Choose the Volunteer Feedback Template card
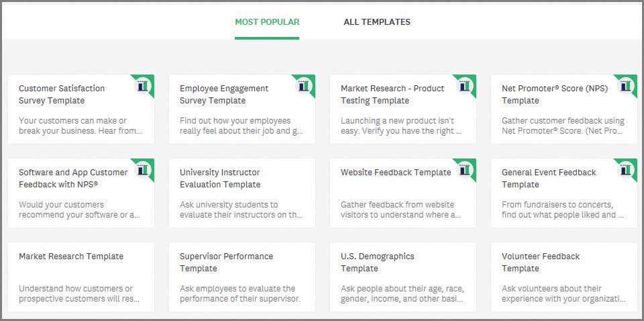 click(x=564, y=277)
